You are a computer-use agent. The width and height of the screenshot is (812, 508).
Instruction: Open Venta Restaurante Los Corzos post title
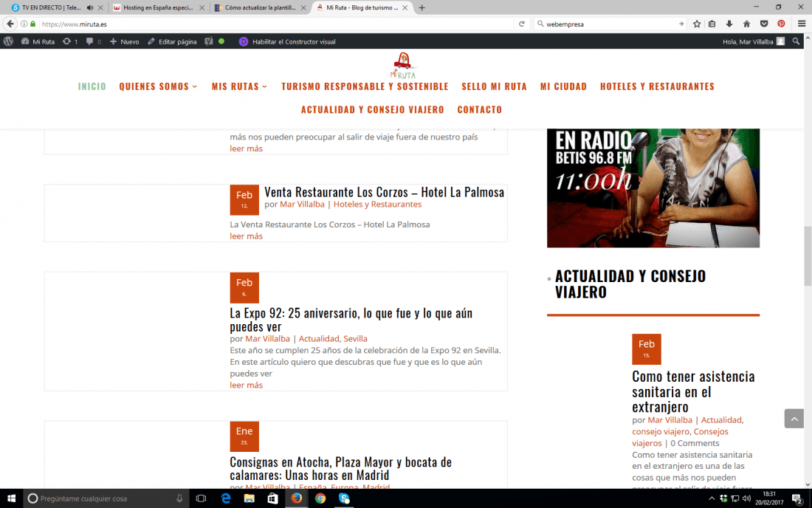tap(385, 192)
